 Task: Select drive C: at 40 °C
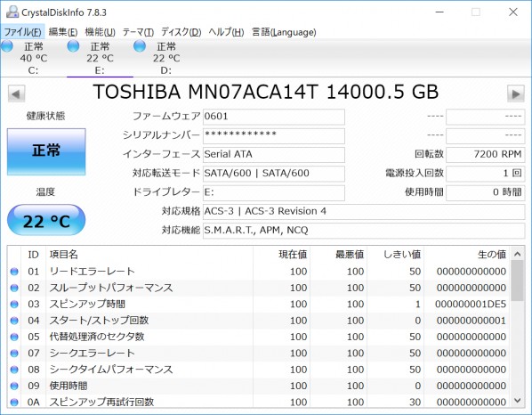tap(33, 58)
